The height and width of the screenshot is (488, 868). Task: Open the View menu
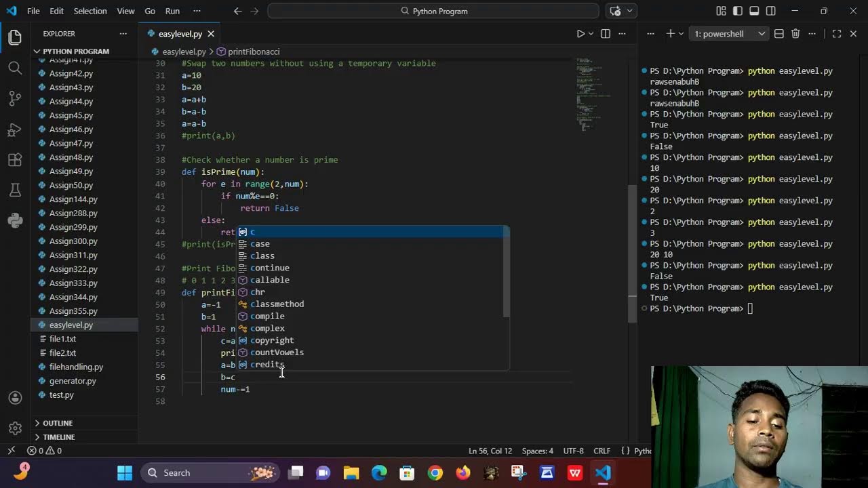click(x=125, y=11)
